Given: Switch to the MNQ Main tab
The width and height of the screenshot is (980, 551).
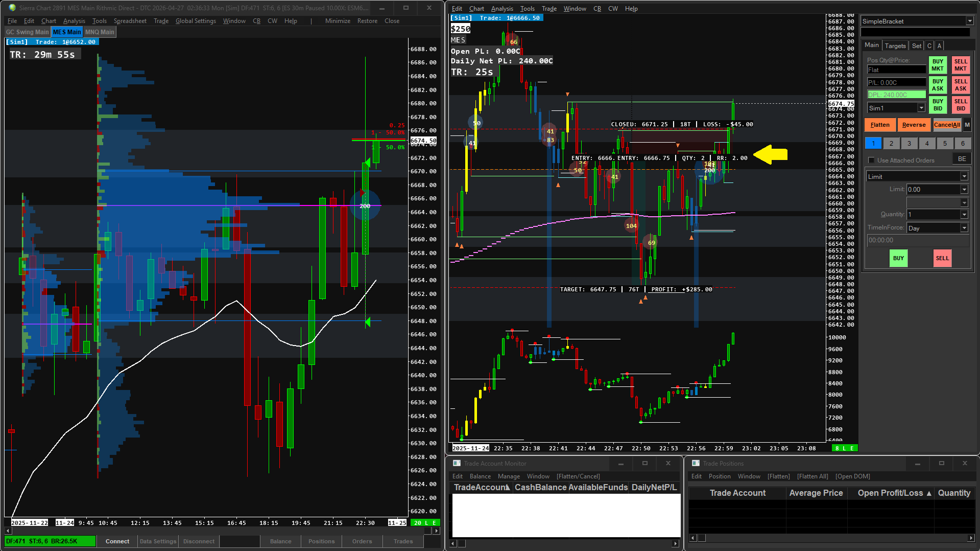Looking at the screenshot, I should click(100, 32).
